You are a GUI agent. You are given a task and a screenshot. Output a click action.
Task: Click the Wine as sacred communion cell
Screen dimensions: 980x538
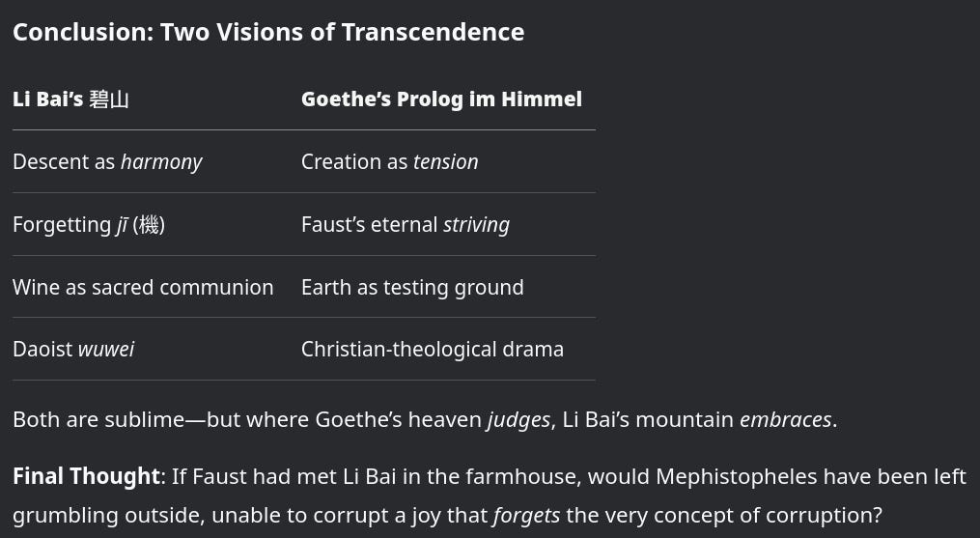tap(143, 287)
